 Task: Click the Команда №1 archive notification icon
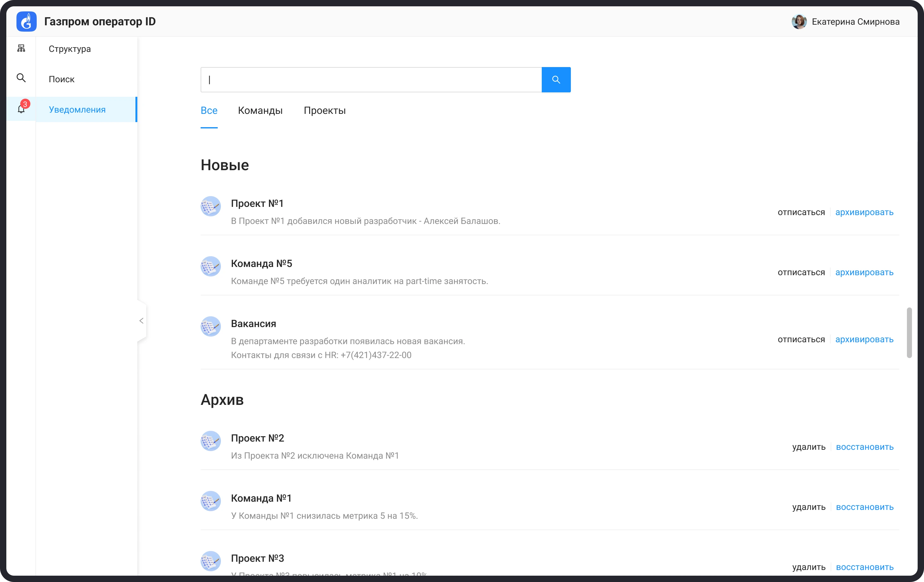211,501
